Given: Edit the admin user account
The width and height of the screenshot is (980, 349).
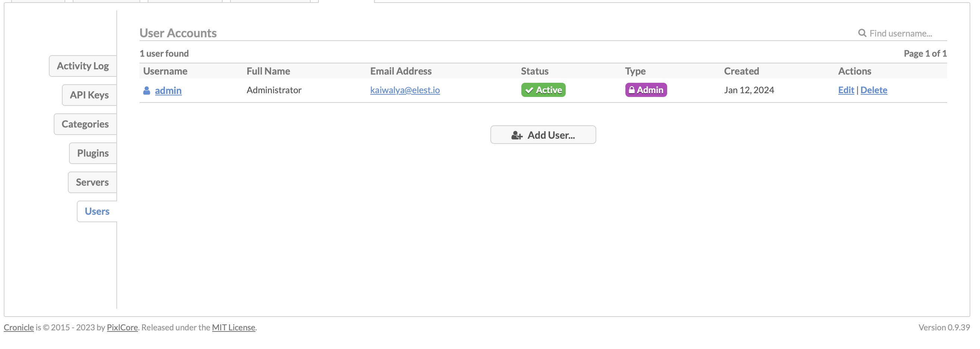Looking at the screenshot, I should 846,90.
